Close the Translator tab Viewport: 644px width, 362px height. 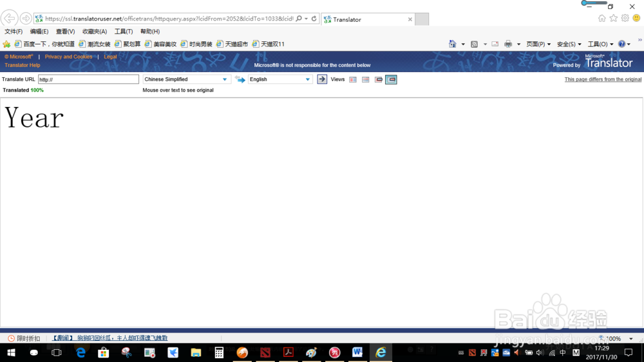point(410,19)
